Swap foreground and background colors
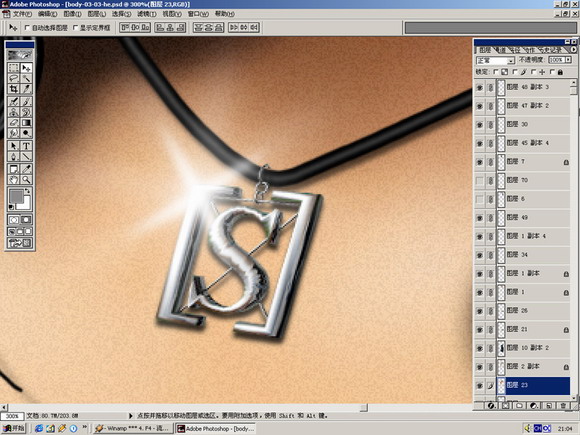This screenshot has width=580, height=435. pyautogui.click(x=28, y=191)
